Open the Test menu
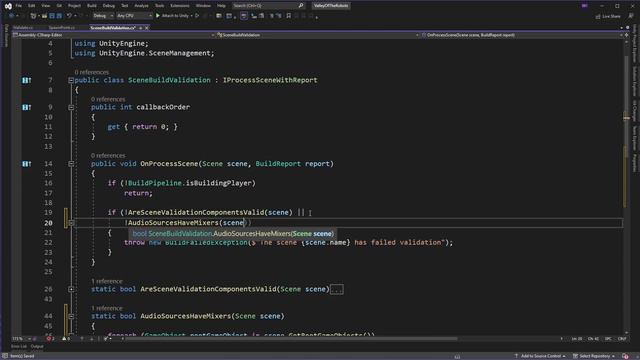The width and height of the screenshot is (640, 360). [124, 6]
